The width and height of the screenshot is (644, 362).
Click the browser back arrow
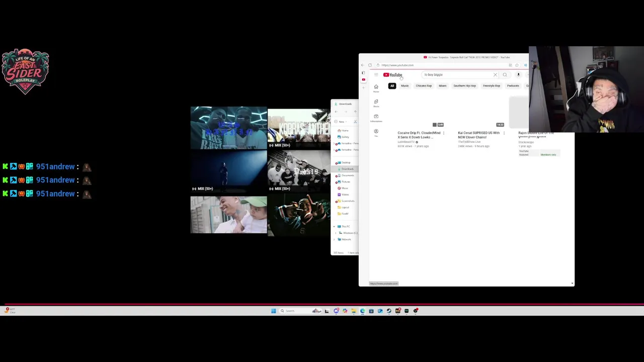tap(363, 65)
